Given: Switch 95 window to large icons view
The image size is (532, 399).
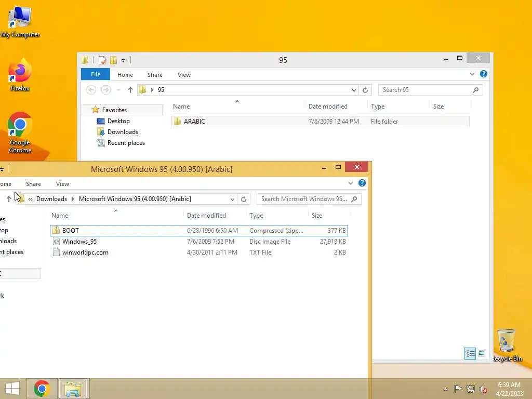Looking at the screenshot, I should click(x=482, y=353).
